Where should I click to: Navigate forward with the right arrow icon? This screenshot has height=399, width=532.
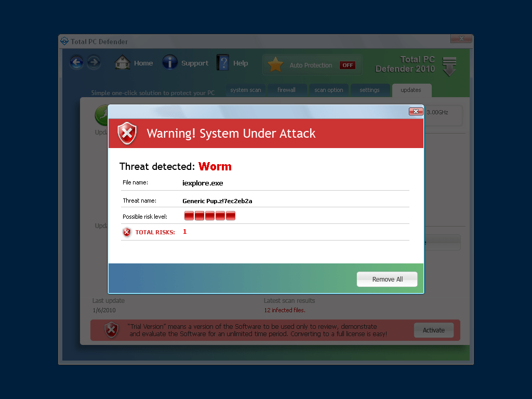(x=94, y=62)
